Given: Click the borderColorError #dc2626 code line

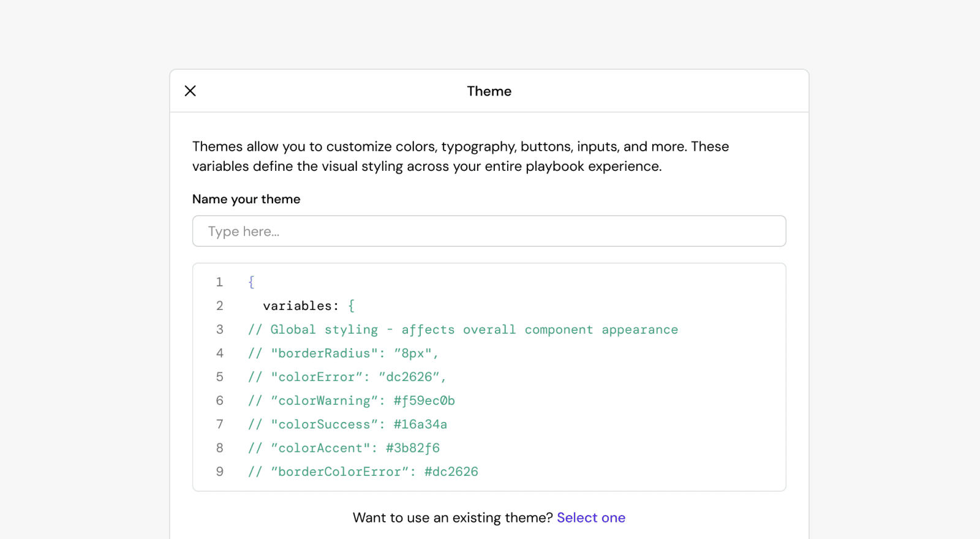Looking at the screenshot, I should (x=363, y=472).
